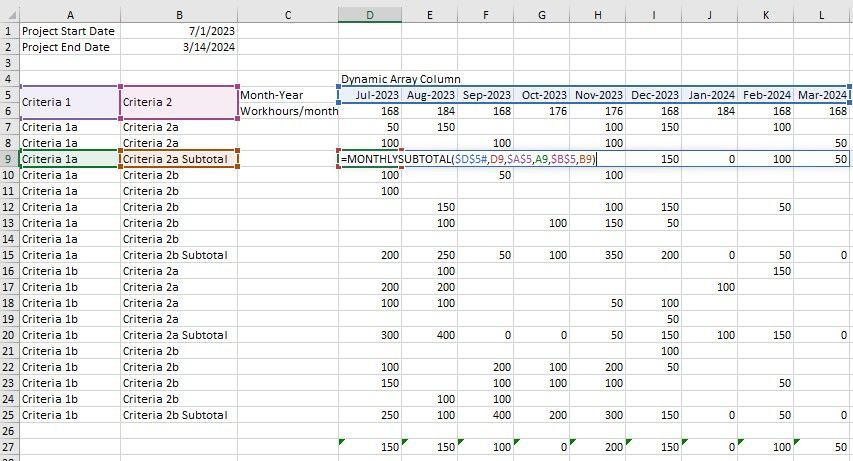The width and height of the screenshot is (853, 461).
Task: Click the Jul-2023 header cell
Action: click(x=370, y=95)
